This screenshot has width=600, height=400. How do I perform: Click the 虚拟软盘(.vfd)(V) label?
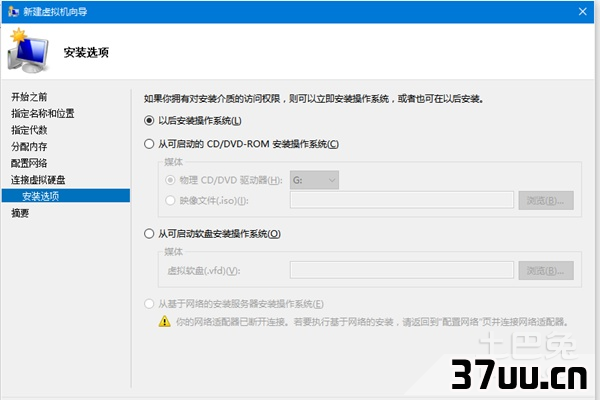coord(204,271)
